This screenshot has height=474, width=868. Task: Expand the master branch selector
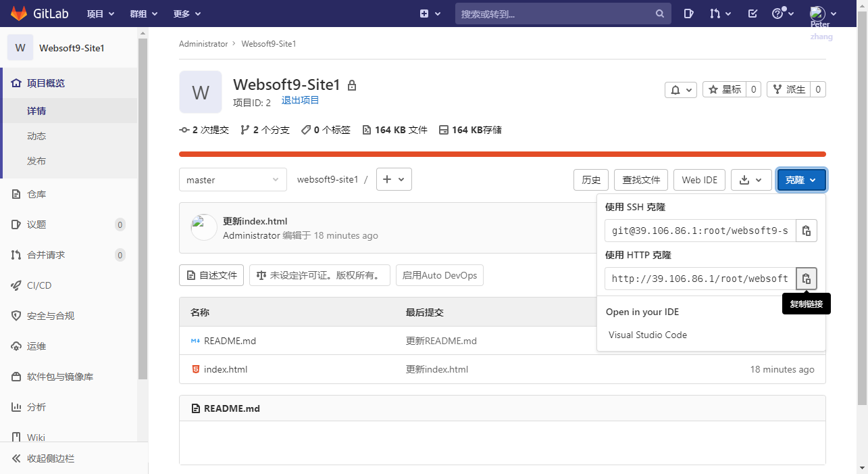[x=232, y=180]
